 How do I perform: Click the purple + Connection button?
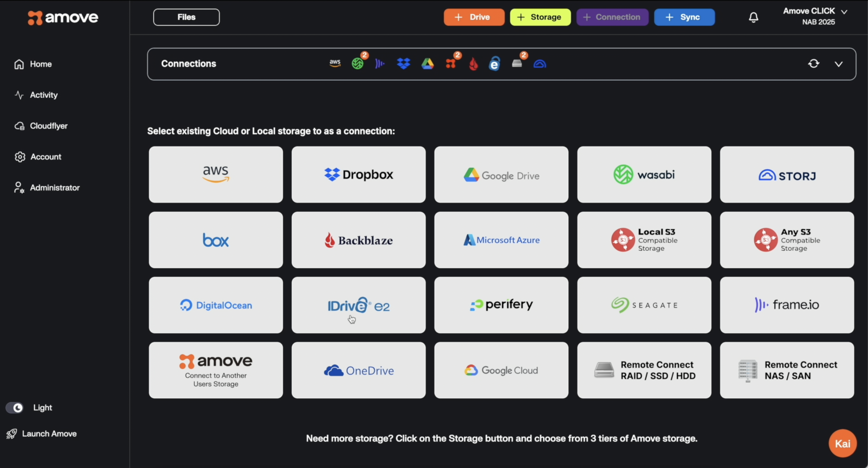pos(612,17)
